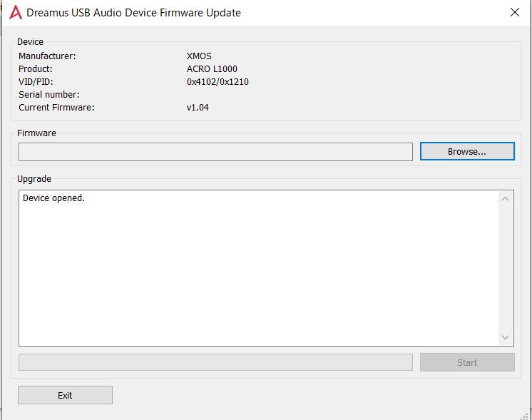Click the upgrade progress bar
Image resolution: width=532 pixels, height=420 pixels.
[215, 362]
